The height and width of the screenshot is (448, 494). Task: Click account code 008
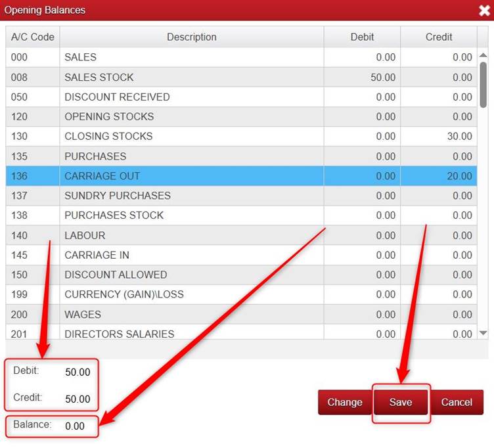pos(19,78)
